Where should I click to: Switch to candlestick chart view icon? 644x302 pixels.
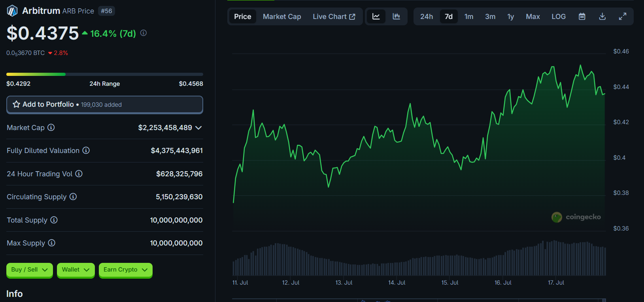(x=396, y=17)
